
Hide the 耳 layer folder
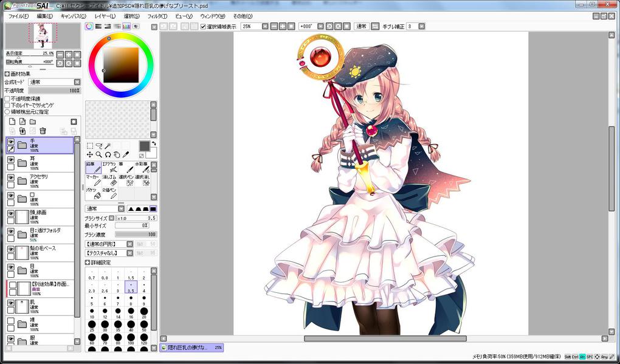[x=11, y=159]
